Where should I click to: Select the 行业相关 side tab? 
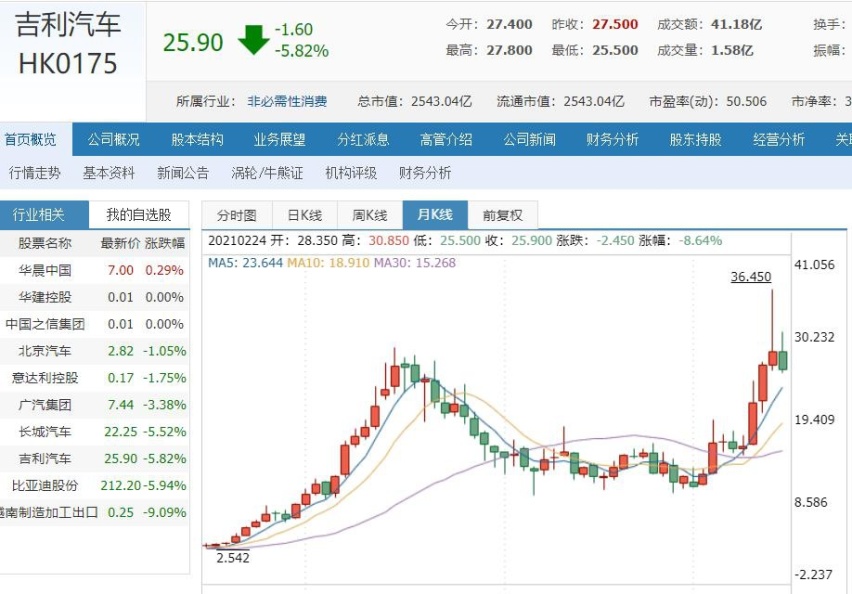[x=44, y=215]
